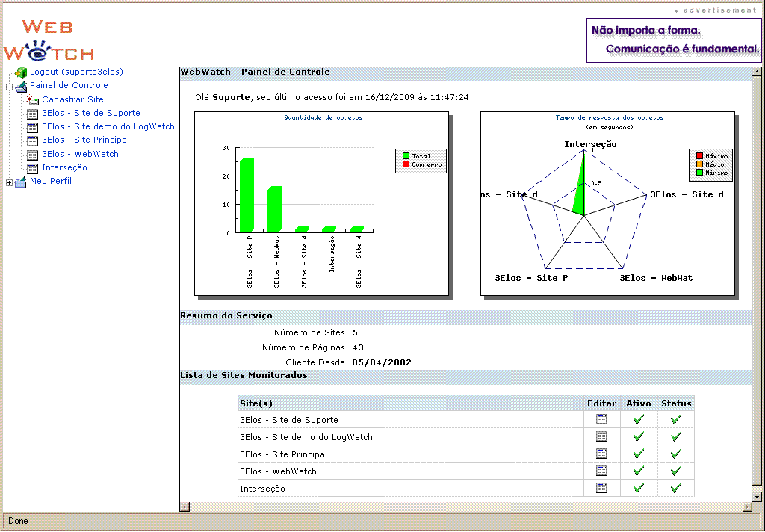Image resolution: width=765 pixels, height=532 pixels.
Task: Click green Total legend swatch in bar chart
Action: [406, 156]
